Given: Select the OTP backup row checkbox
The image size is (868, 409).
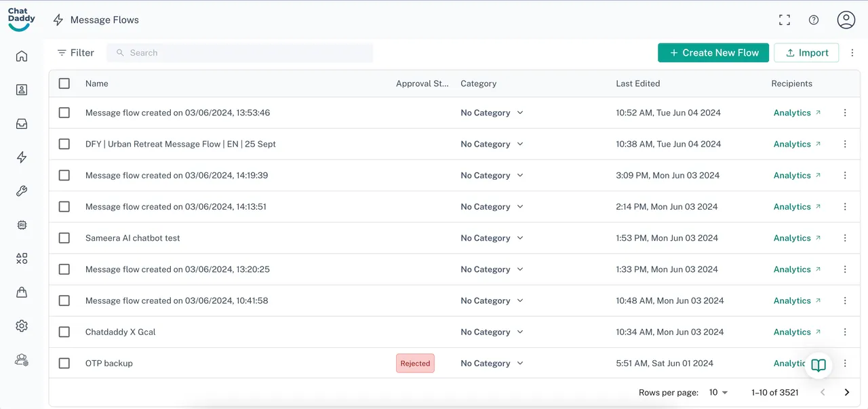Looking at the screenshot, I should point(64,364).
